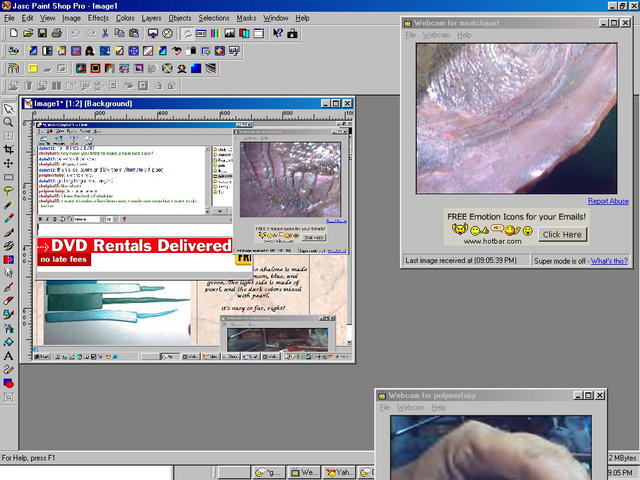Select the Dropper tool
640x480 pixels.
(x=9, y=218)
